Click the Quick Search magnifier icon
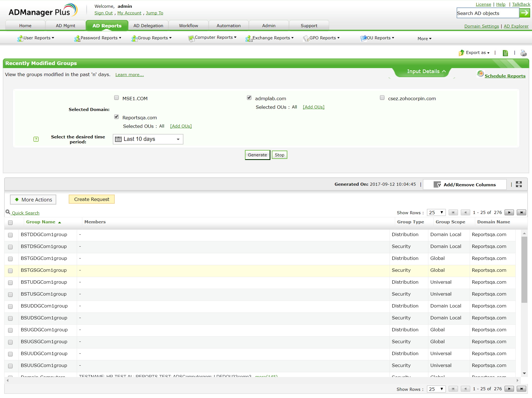532x398 pixels. coord(8,212)
